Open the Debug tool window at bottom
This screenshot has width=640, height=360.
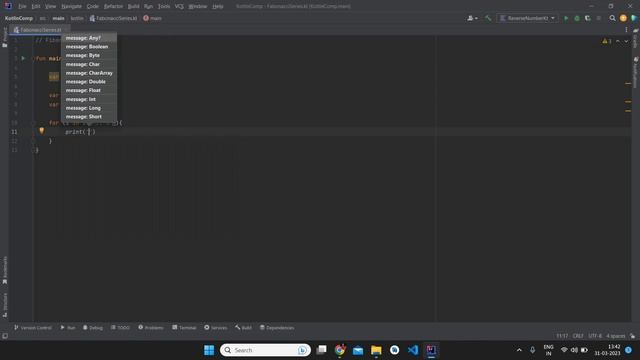tap(93, 327)
